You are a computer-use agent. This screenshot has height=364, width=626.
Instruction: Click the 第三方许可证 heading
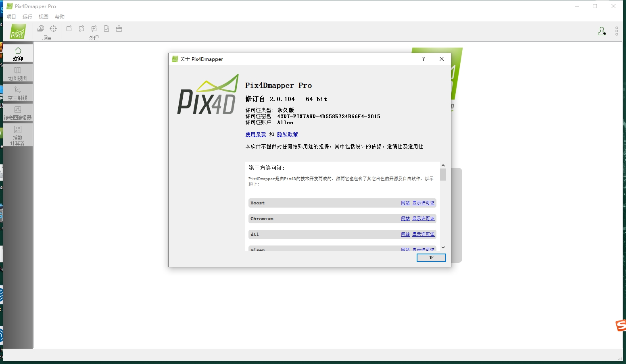pyautogui.click(x=267, y=168)
